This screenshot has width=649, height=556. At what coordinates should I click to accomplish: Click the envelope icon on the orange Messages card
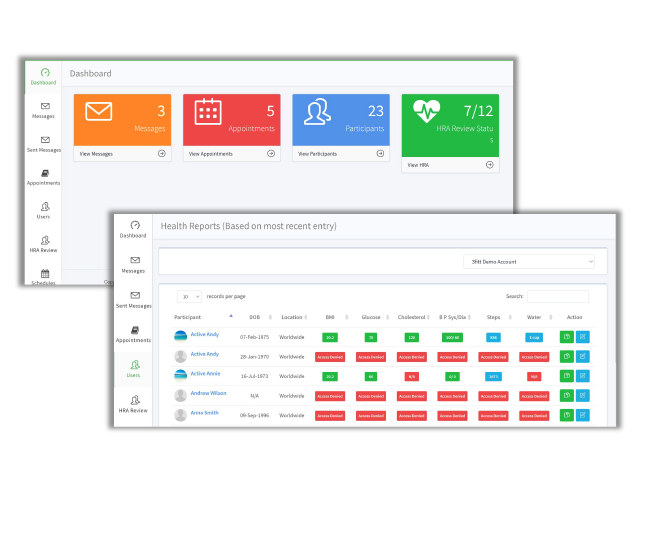pyautogui.click(x=99, y=111)
